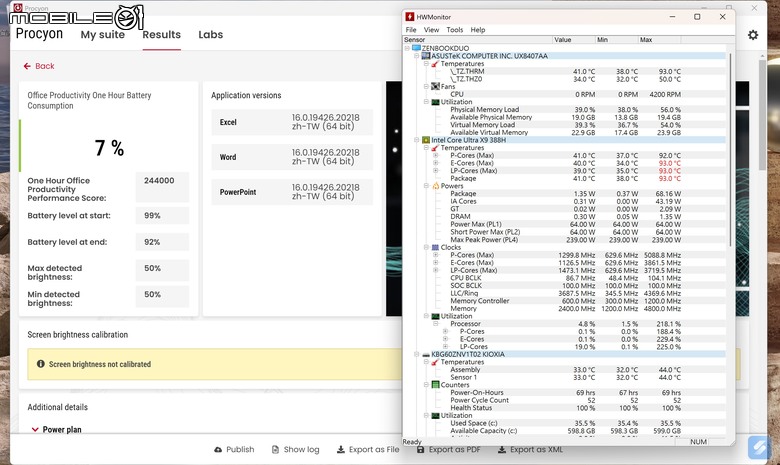Expand P-Cores (Max) under Clocks

coord(435,255)
